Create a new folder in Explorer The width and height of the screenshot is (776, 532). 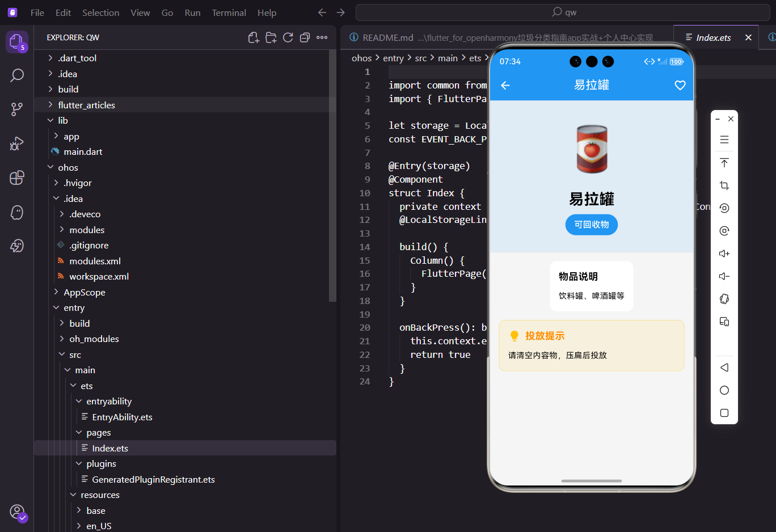coord(271,37)
